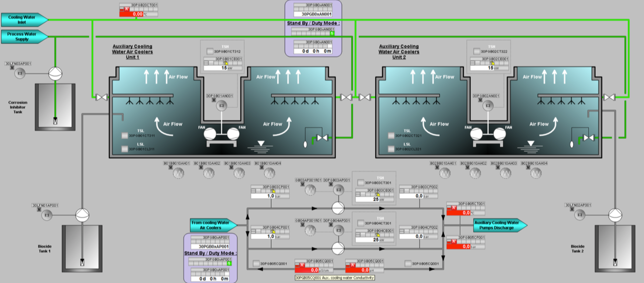Click the TSL 30PGB01CT311 indicator box
644x283 pixels.
125,135
